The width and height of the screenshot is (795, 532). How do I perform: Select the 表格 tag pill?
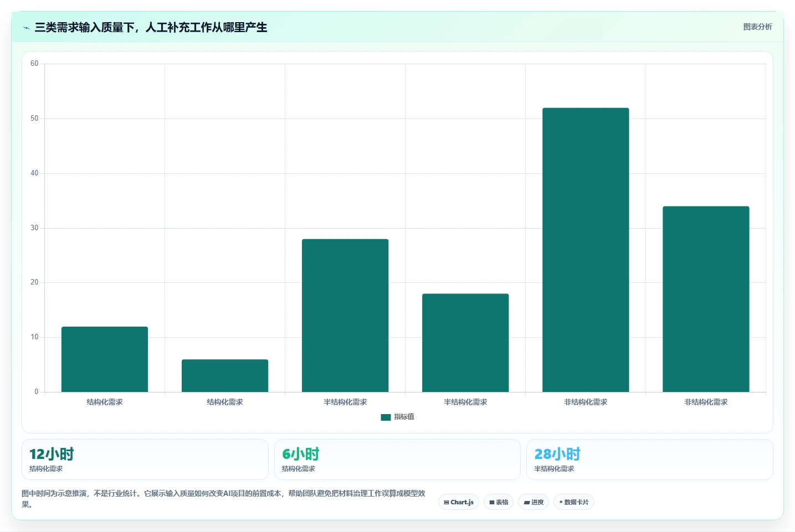click(x=499, y=502)
